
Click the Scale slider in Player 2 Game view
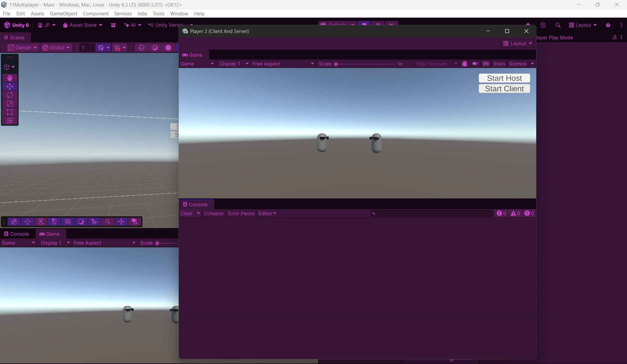365,64
